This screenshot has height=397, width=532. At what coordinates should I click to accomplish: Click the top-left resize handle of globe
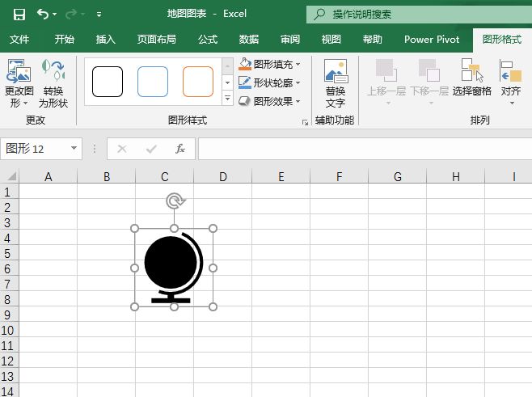click(134, 228)
